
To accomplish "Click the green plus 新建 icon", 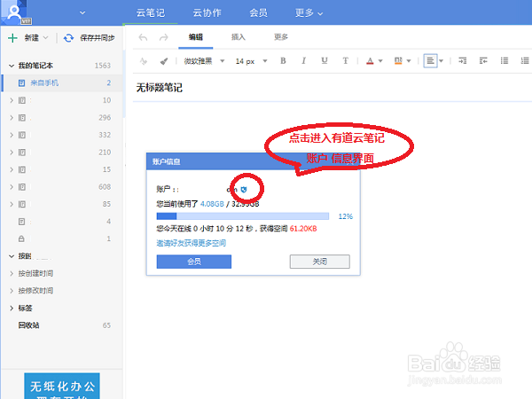I will 12,37.
